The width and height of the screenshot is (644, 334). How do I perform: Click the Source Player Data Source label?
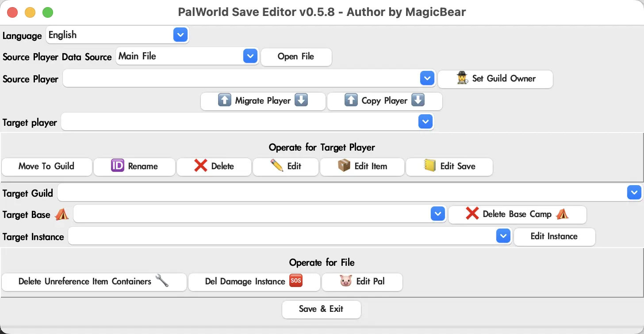57,57
